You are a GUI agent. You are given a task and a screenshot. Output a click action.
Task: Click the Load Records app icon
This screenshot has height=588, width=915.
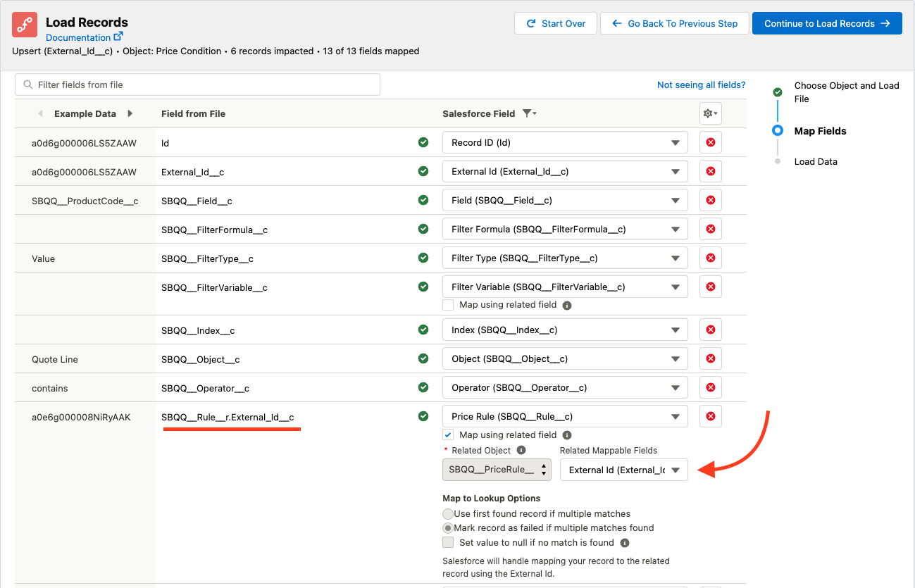(x=25, y=25)
